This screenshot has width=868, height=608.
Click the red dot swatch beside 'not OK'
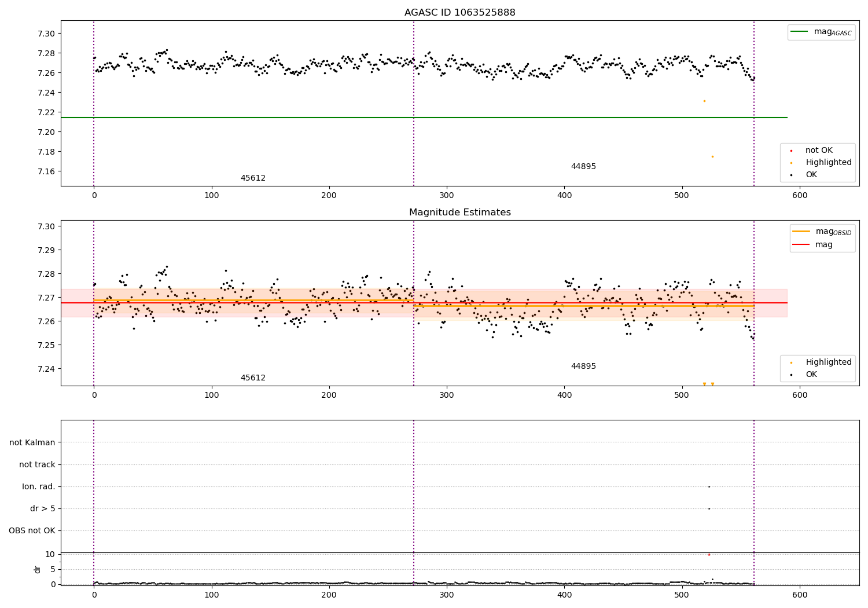click(x=791, y=151)
